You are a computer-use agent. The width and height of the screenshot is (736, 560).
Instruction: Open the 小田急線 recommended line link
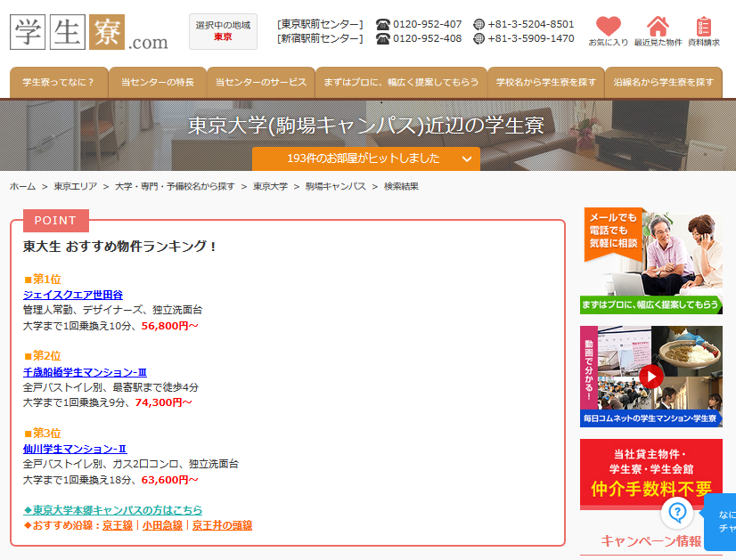(162, 525)
